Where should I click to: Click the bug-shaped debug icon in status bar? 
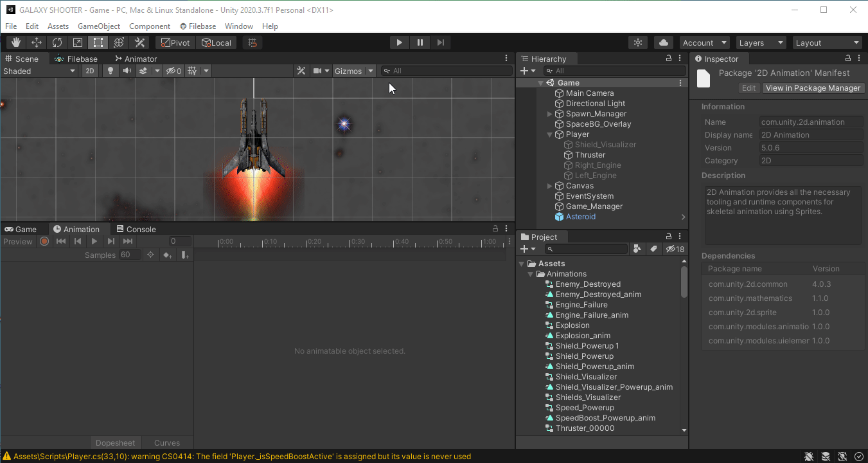click(x=810, y=457)
